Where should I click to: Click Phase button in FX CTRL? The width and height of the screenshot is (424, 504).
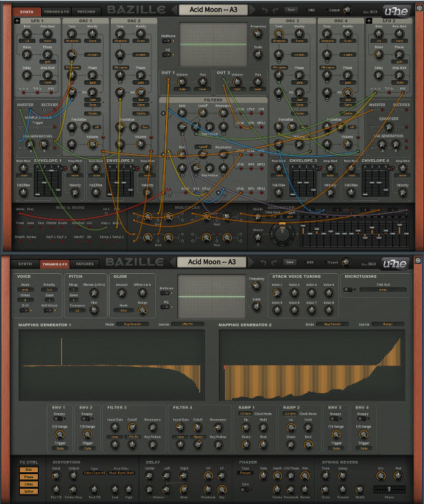pos(29,477)
